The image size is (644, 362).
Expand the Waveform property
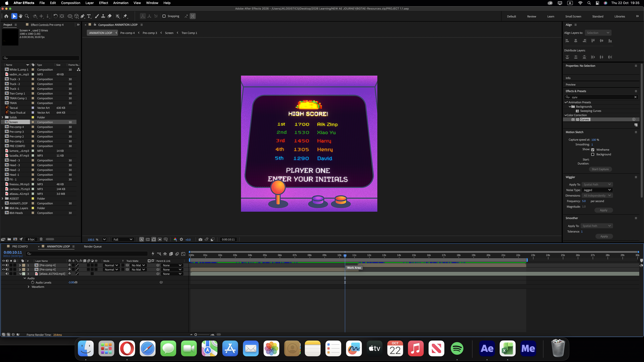click(29, 287)
